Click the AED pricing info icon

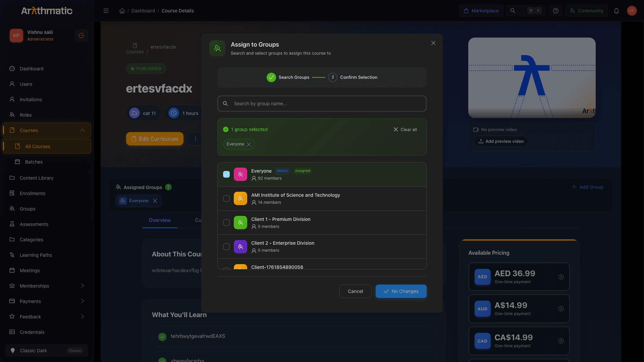561,277
